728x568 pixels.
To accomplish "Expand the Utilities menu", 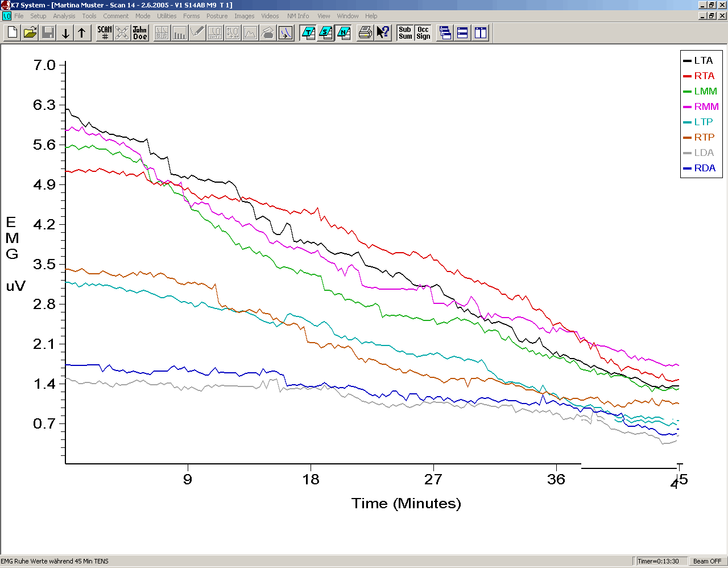I will point(167,16).
